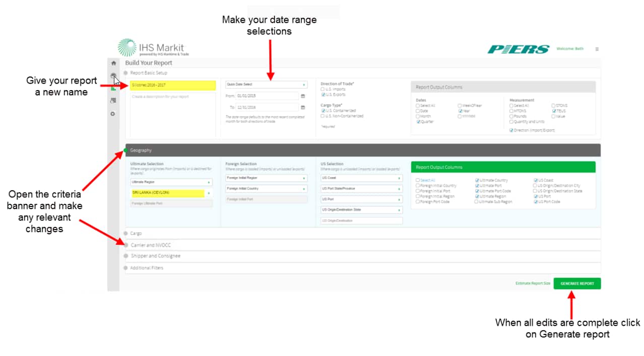This screenshot has width=644, height=356.
Task: Uncheck the U.S. Exports checkbox
Action: [323, 95]
